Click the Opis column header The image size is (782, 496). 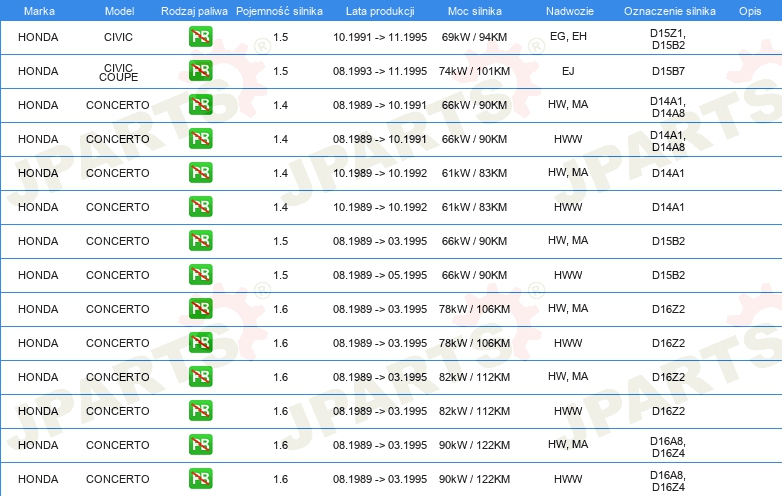(x=750, y=11)
